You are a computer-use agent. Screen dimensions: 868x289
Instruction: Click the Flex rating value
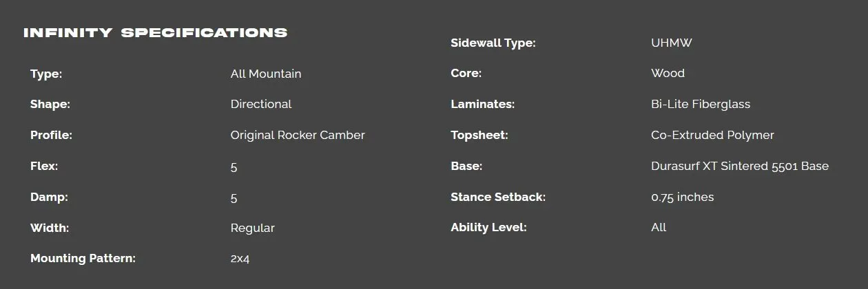[x=234, y=167]
